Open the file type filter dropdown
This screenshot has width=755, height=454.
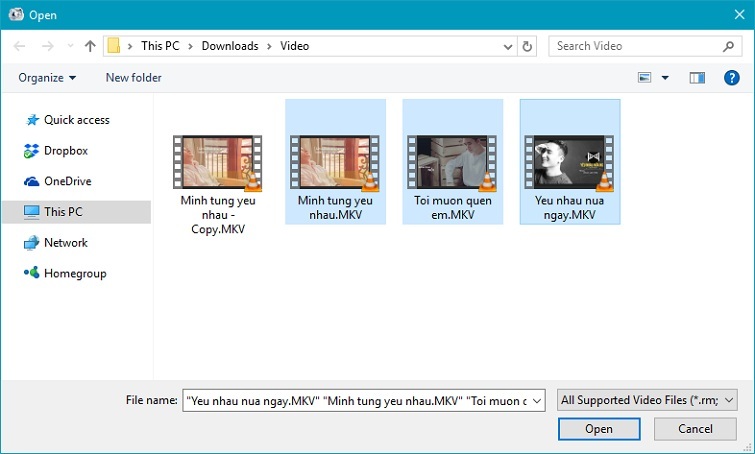[647, 400]
